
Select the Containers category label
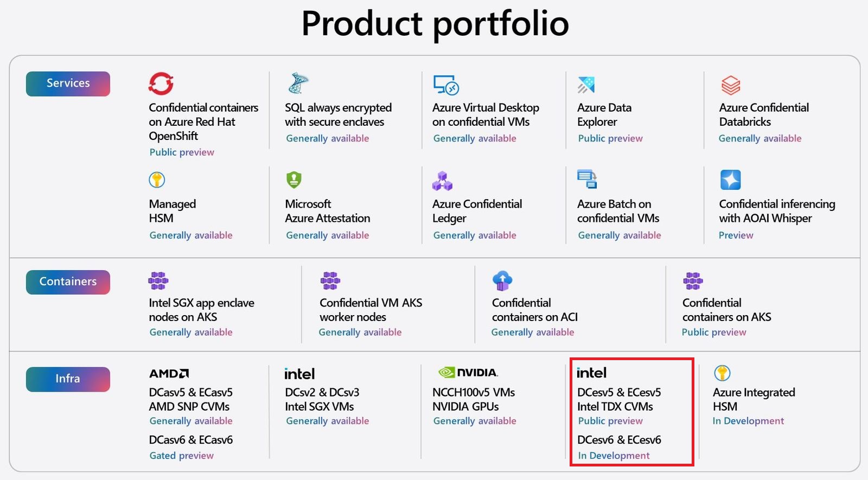coord(68,282)
